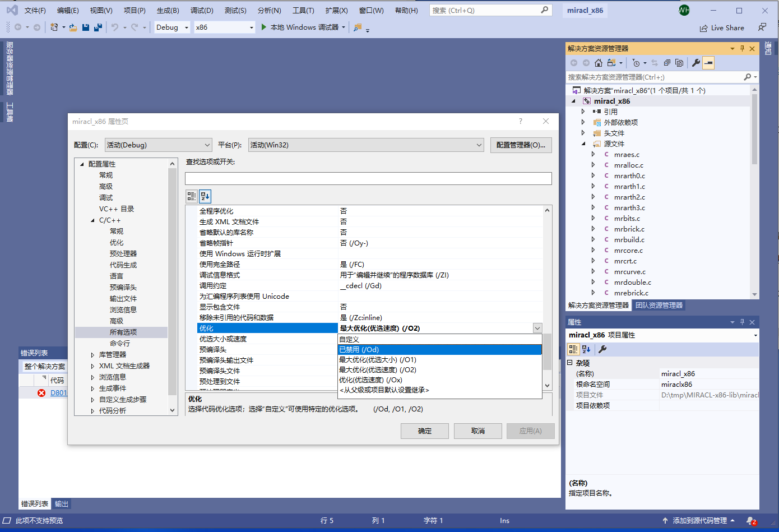Click the Undo arrow icon

115,27
